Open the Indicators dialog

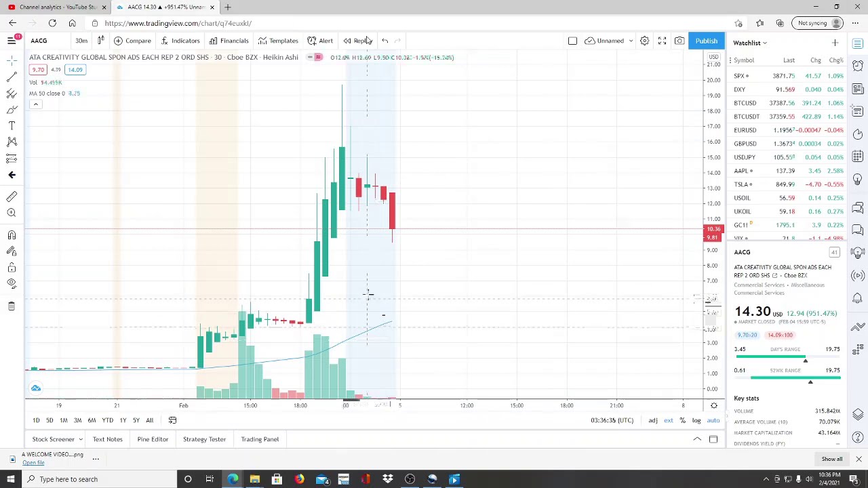coord(180,41)
